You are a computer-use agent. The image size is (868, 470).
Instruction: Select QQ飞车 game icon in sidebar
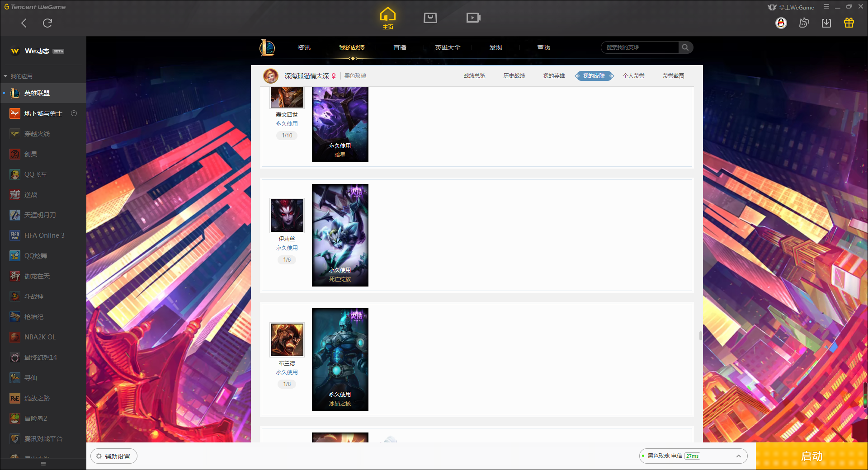point(15,174)
